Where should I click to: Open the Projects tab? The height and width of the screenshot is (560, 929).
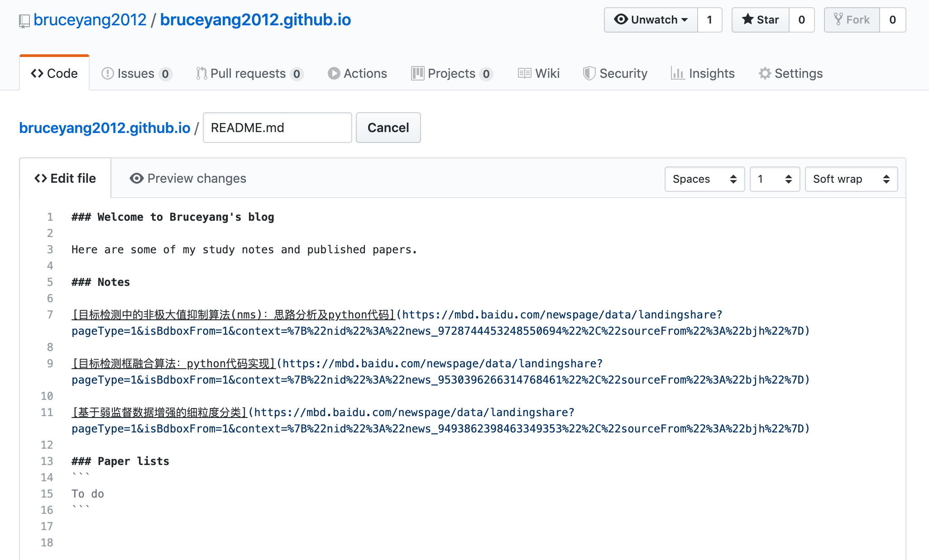(452, 73)
